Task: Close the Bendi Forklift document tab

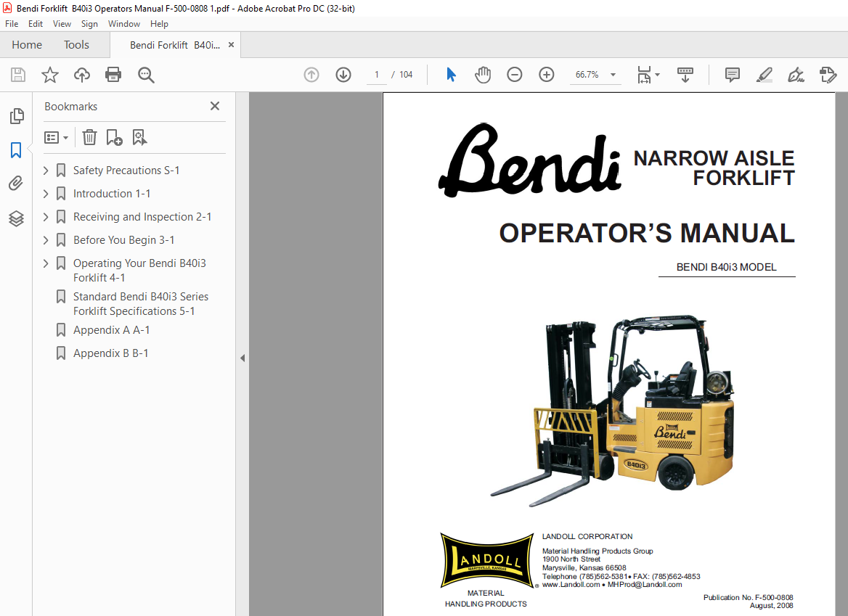Action: [231, 45]
